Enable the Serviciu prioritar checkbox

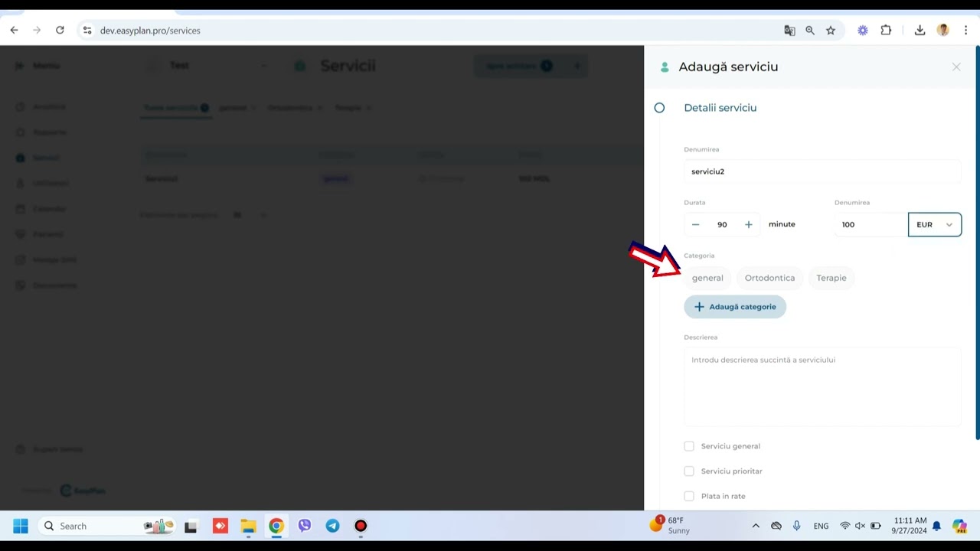pos(689,471)
